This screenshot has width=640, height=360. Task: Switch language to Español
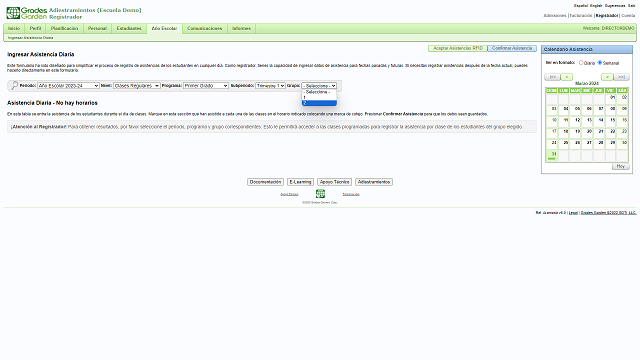581,6
